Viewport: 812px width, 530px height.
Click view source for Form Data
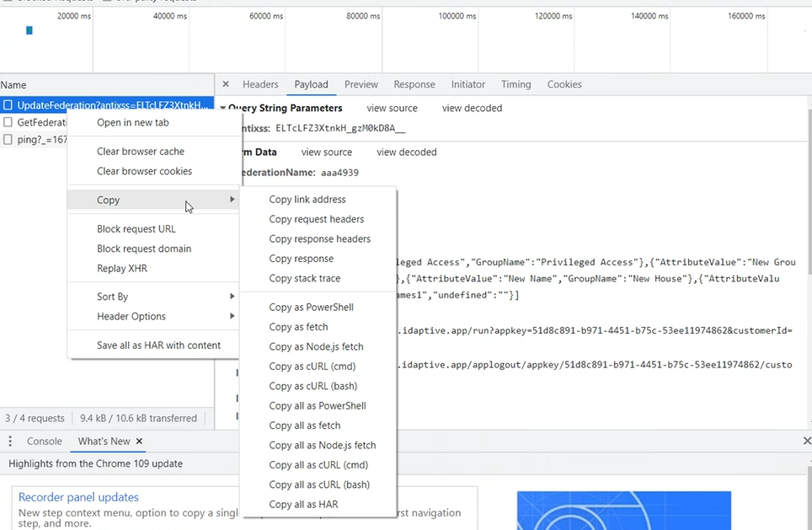tap(327, 152)
